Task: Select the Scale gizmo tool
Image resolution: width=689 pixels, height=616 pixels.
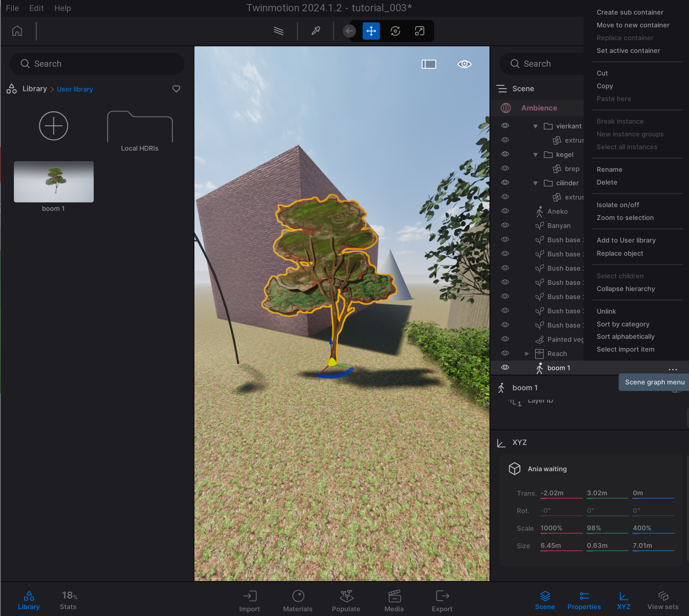Action: (419, 31)
